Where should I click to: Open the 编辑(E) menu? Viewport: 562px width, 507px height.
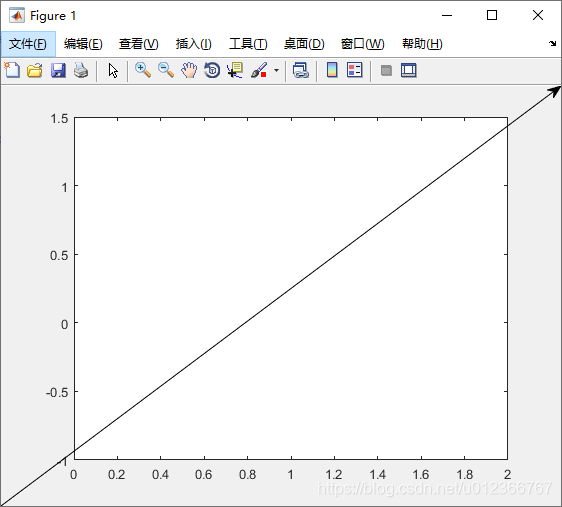point(83,44)
